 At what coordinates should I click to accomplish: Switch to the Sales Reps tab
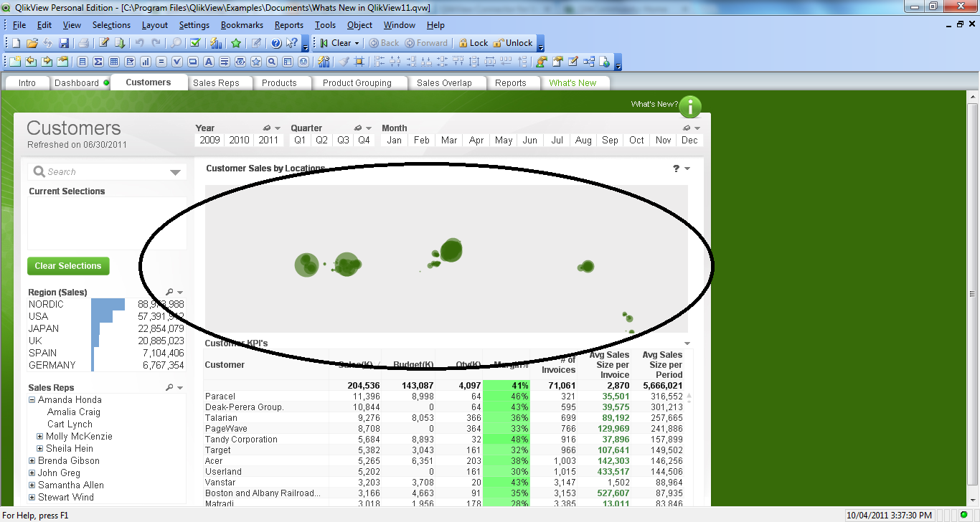(216, 83)
